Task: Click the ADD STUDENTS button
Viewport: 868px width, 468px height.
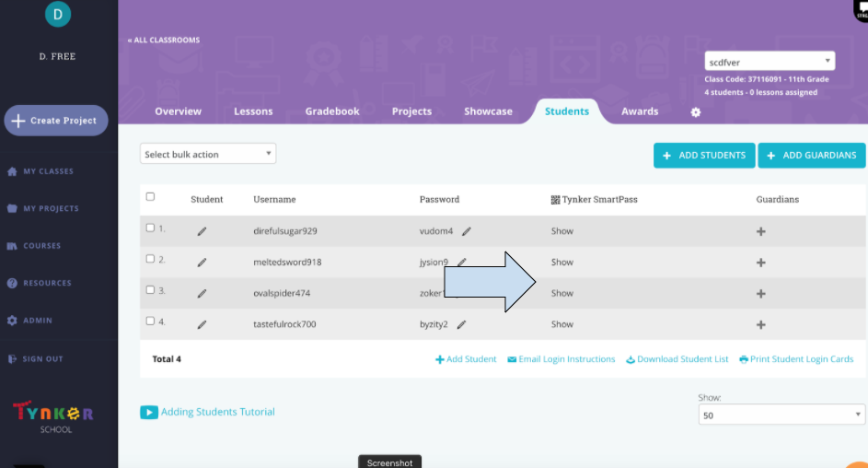Action: pos(704,156)
